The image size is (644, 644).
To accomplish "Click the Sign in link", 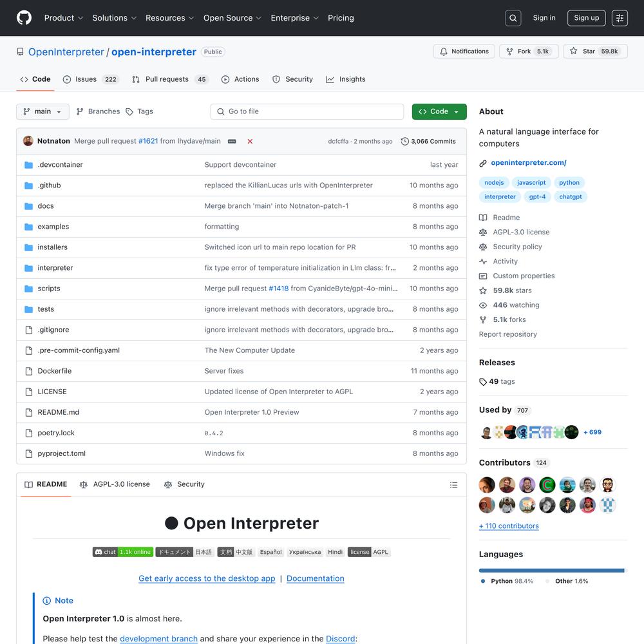I will (544, 18).
